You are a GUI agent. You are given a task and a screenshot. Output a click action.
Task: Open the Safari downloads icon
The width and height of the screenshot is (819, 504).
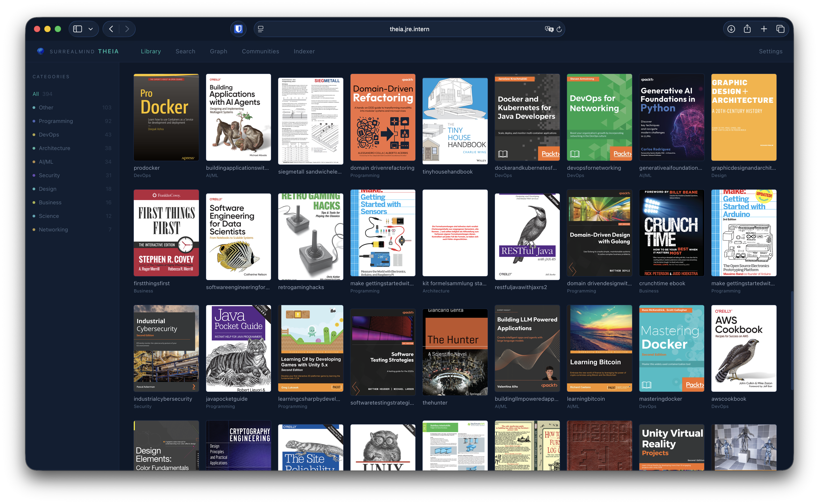click(x=731, y=29)
